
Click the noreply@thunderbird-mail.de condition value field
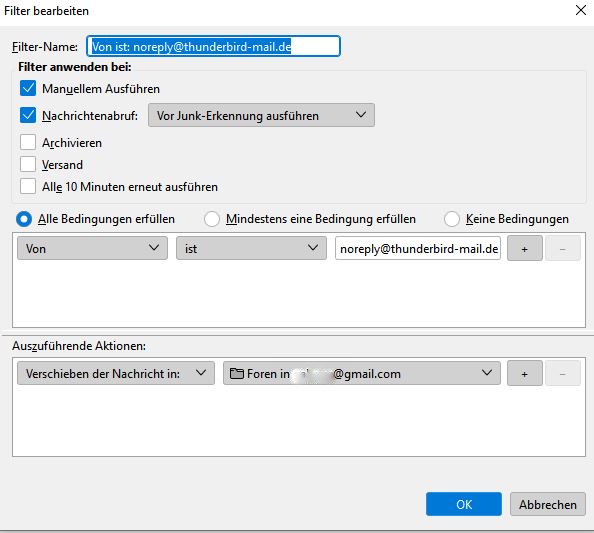pos(417,249)
